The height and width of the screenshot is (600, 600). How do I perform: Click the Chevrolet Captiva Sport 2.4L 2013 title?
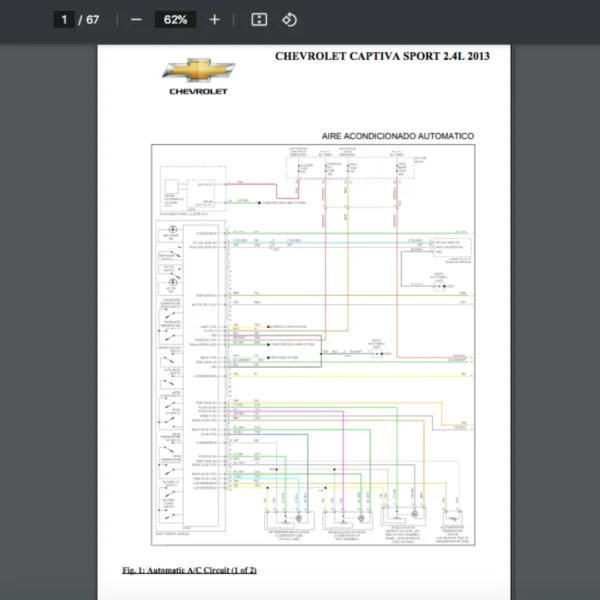pos(382,56)
